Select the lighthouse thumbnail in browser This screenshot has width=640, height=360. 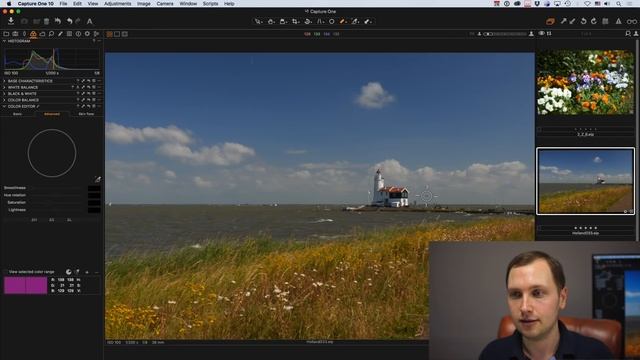click(x=585, y=181)
